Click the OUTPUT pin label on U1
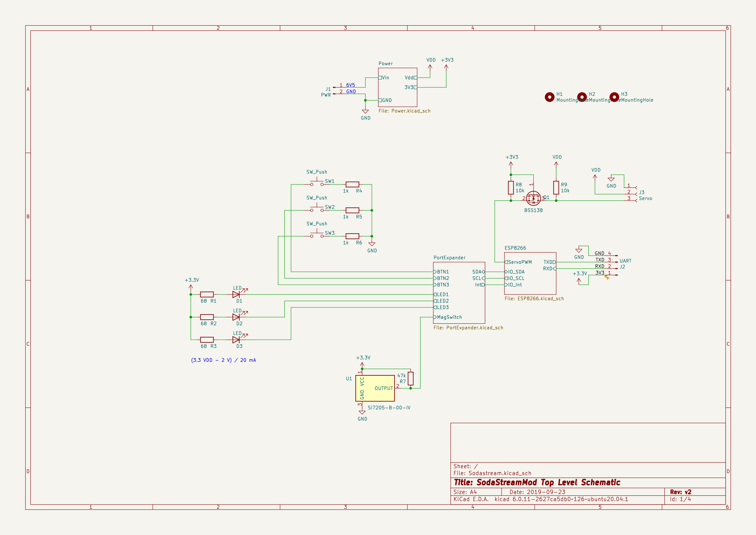The width and height of the screenshot is (756, 535). tap(384, 388)
